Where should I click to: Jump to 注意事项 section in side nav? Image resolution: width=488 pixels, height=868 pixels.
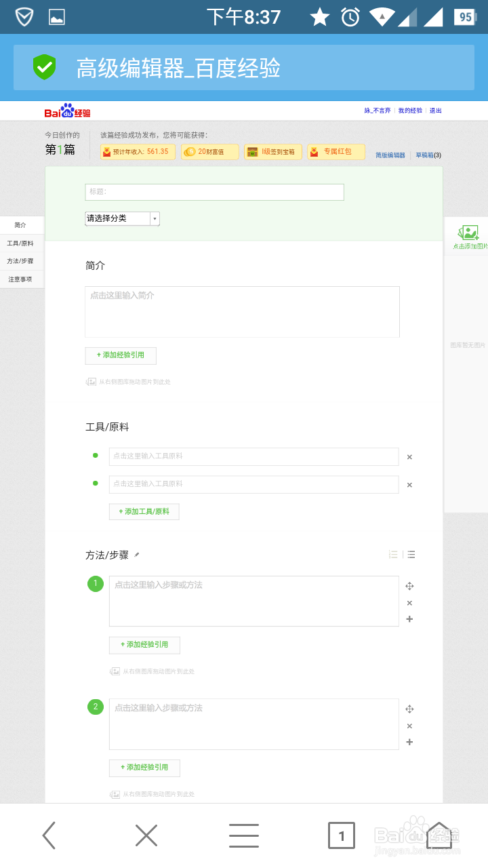[x=21, y=279]
